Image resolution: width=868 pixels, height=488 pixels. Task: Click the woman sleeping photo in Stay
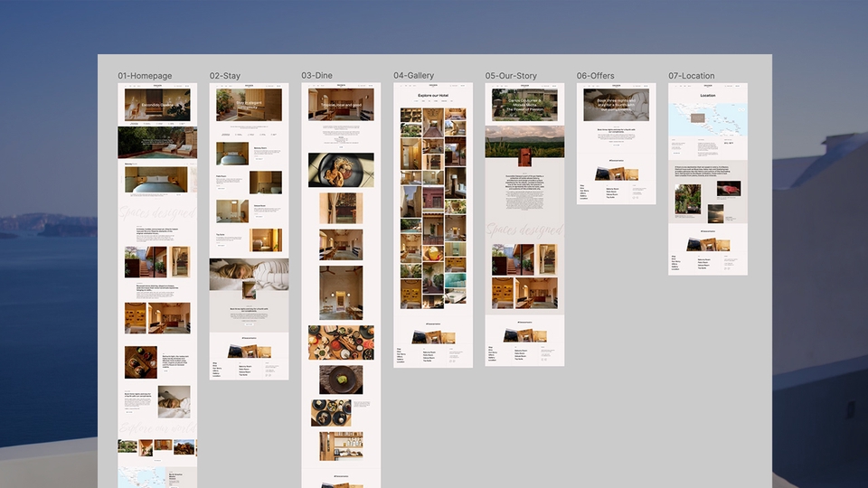(249, 275)
